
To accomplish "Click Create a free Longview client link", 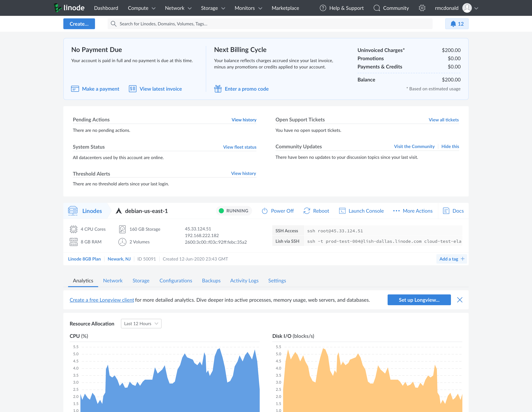I will click(x=102, y=300).
